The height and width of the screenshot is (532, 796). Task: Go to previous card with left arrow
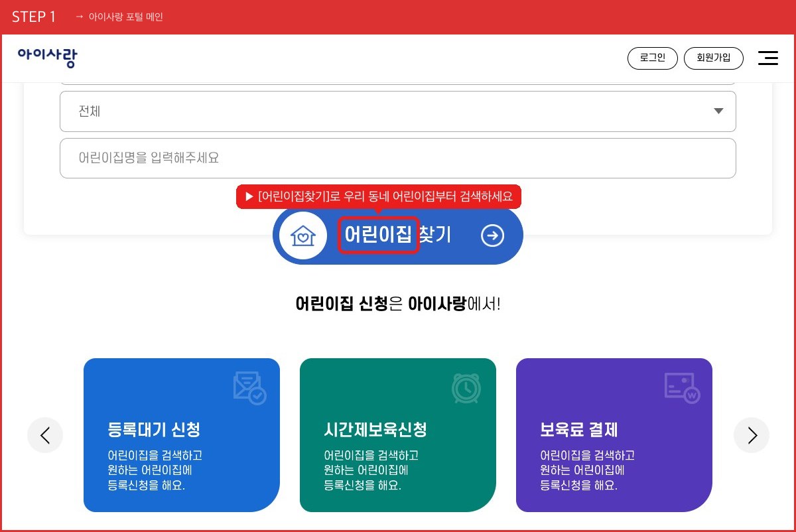coord(45,435)
